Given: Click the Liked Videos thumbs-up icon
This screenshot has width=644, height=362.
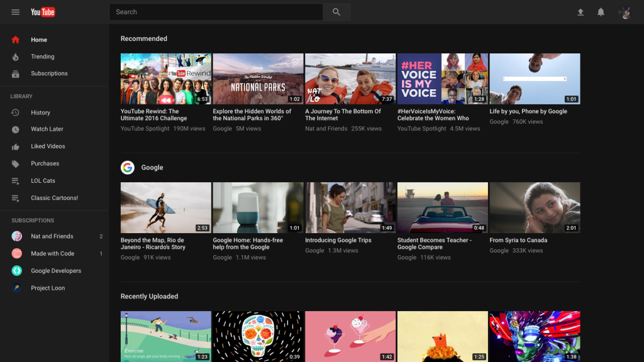Looking at the screenshot, I should tap(15, 146).
